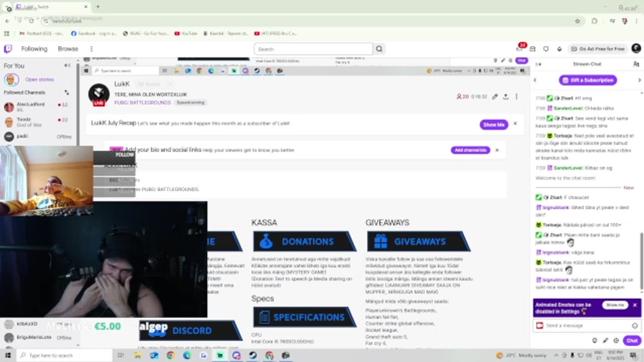The height and width of the screenshot is (362, 644).
Task: Click the share stream icon
Action: point(506,97)
